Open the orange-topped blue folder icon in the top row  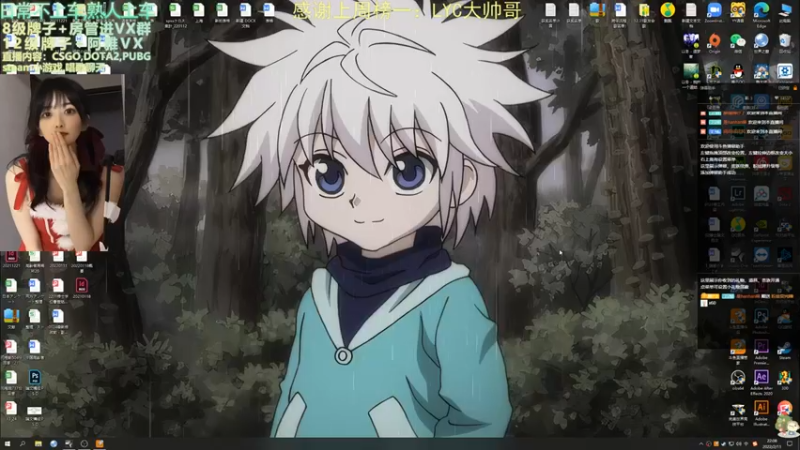597,10
